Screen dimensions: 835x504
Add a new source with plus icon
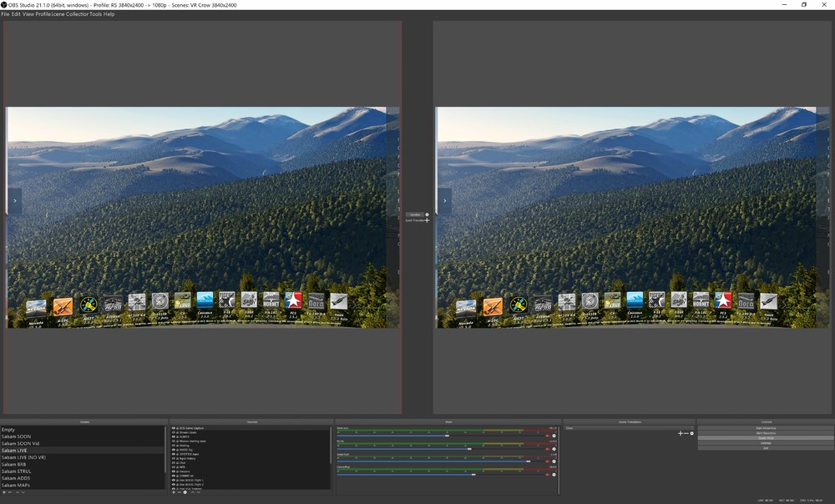click(173, 492)
